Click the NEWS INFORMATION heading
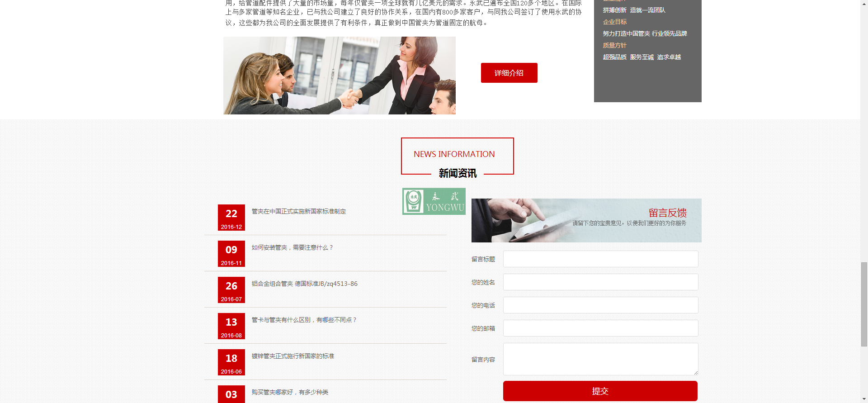 pyautogui.click(x=454, y=154)
